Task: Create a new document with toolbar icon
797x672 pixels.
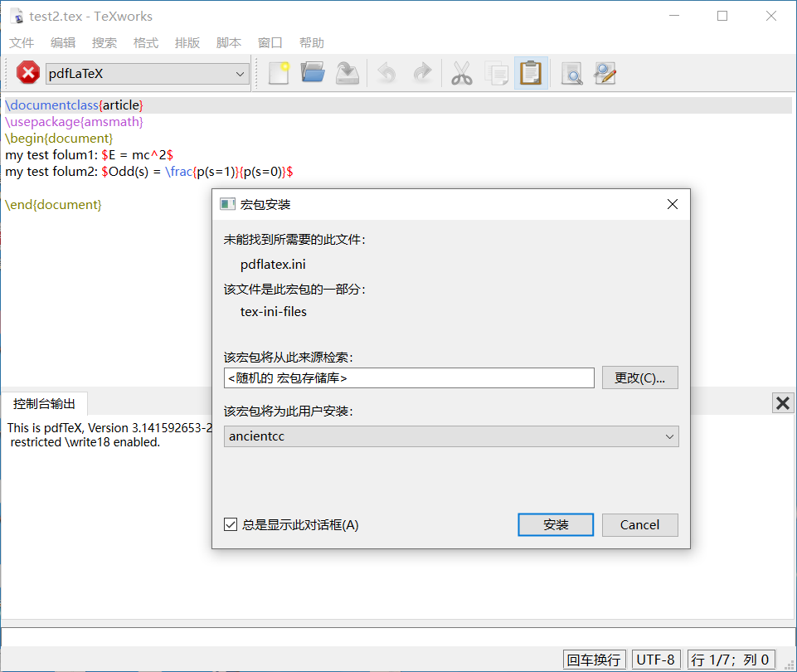Action: 279,74
